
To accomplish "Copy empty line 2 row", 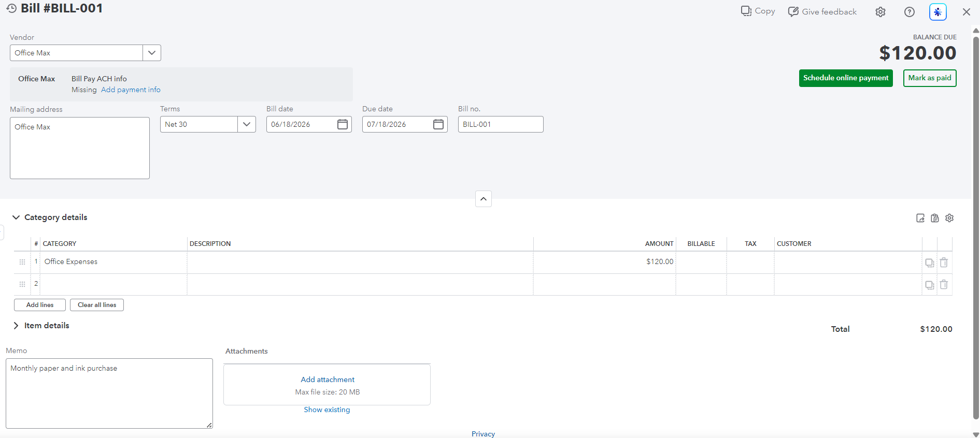I will click(x=930, y=285).
